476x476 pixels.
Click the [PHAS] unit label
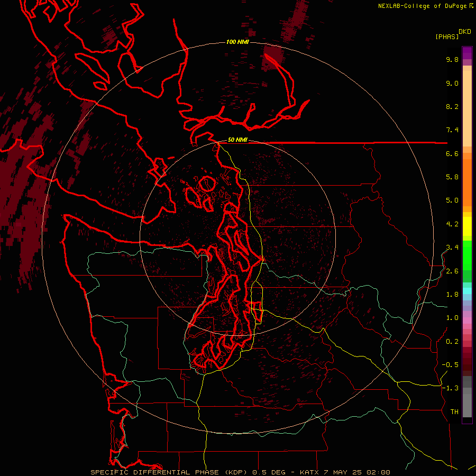(x=447, y=36)
